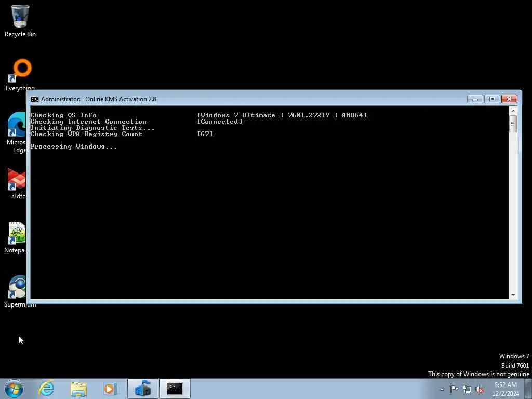532x399 pixels.
Task: Click the 'Processing Windows...' console line
Action: tap(74, 147)
